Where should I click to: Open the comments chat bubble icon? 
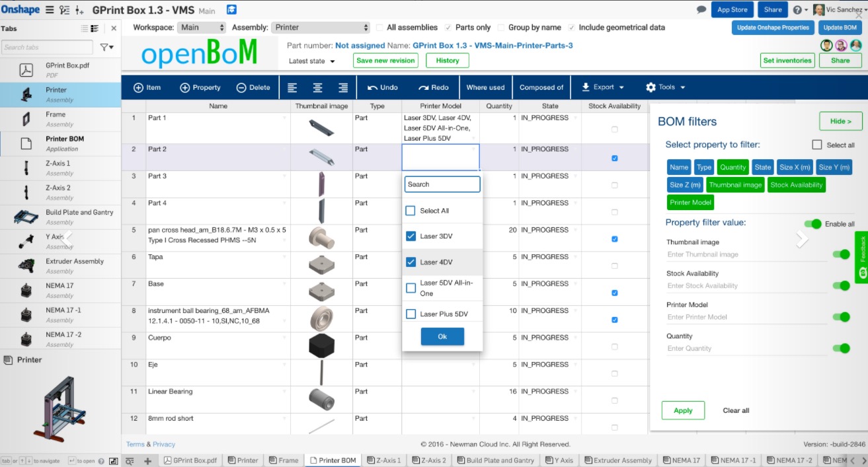(x=701, y=10)
